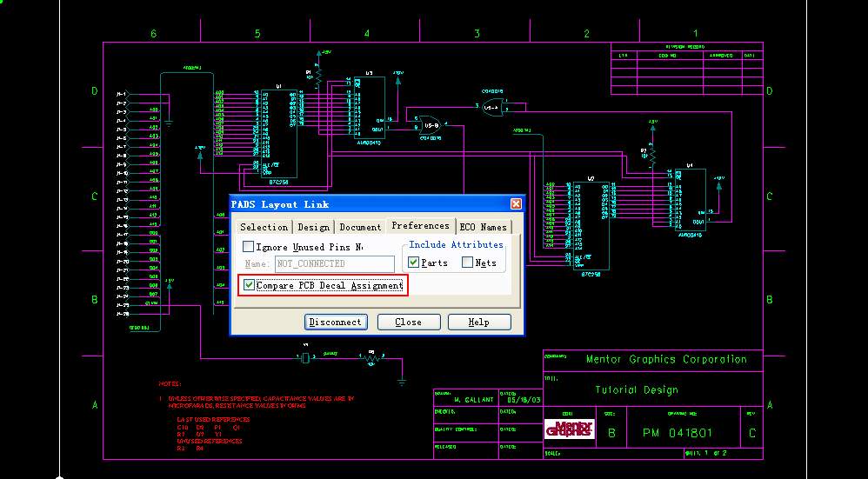
Task: Click the Mentor Graphics logo
Action: pos(569,429)
